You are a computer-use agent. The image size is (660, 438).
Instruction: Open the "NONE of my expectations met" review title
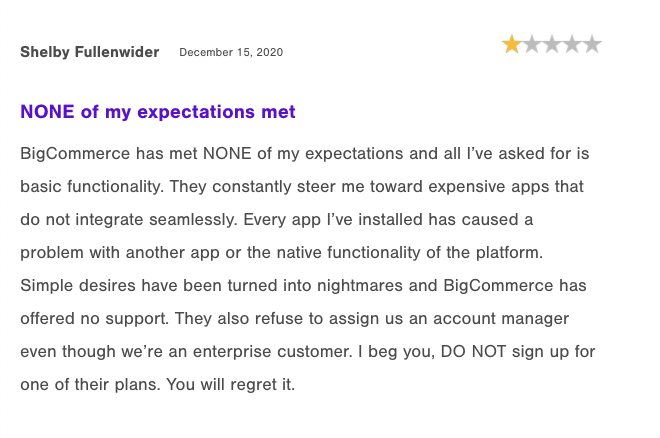pyautogui.click(x=158, y=112)
